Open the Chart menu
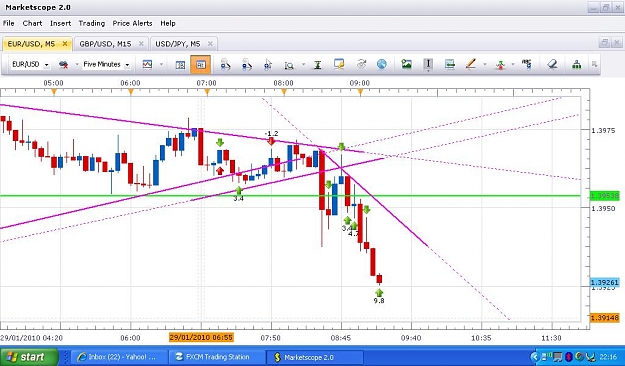The image size is (625, 366). click(32, 23)
